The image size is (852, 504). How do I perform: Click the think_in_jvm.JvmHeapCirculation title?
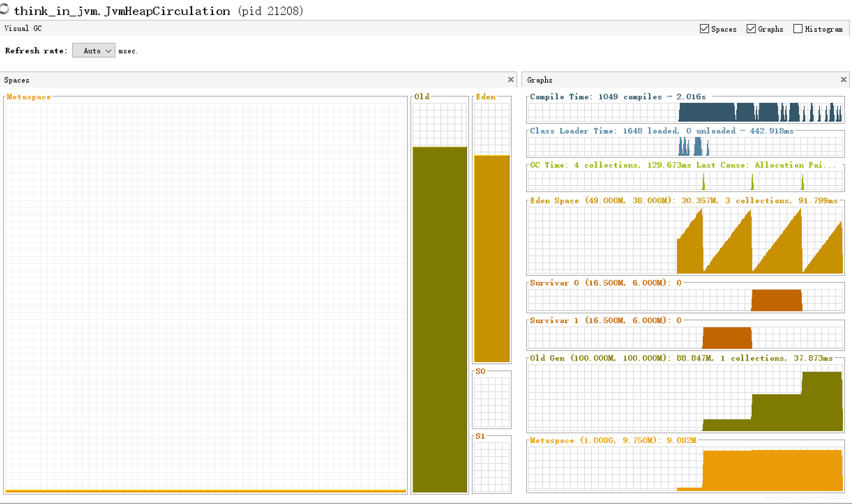click(122, 11)
